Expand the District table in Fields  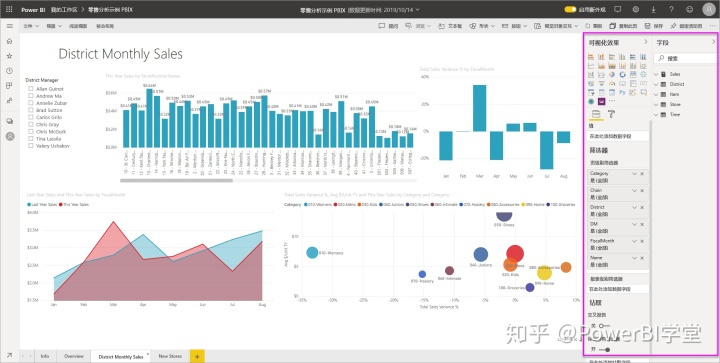(x=656, y=84)
